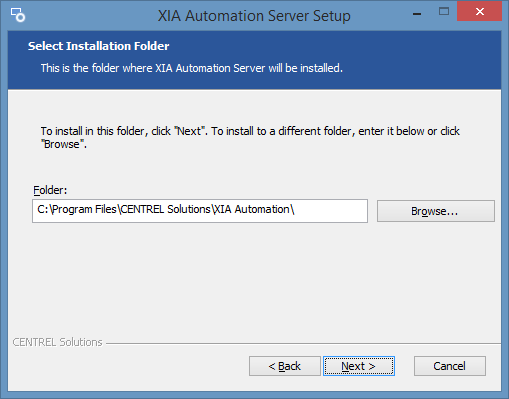The image size is (509, 399).
Task: Click 'XIA Automation' portion of the folder path
Action: click(x=252, y=209)
